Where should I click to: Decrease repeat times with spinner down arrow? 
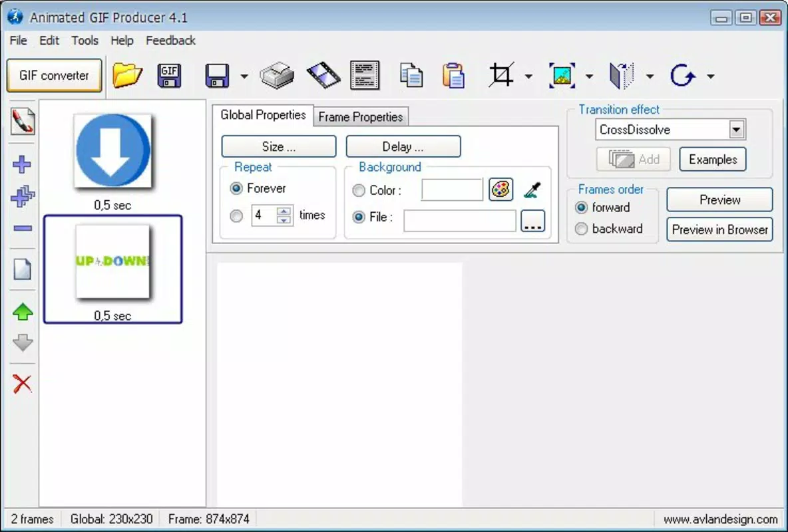pos(284,220)
